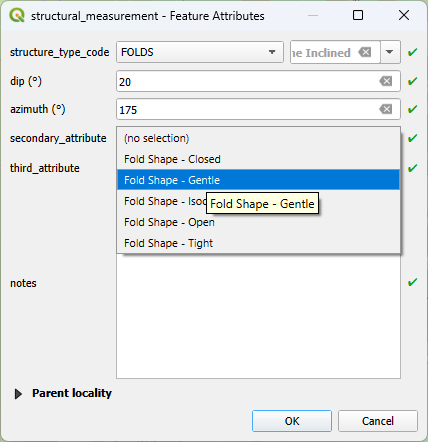Image resolution: width=428 pixels, height=442 pixels.
Task: Click the QGIS logo in the title bar
Action: tap(17, 15)
